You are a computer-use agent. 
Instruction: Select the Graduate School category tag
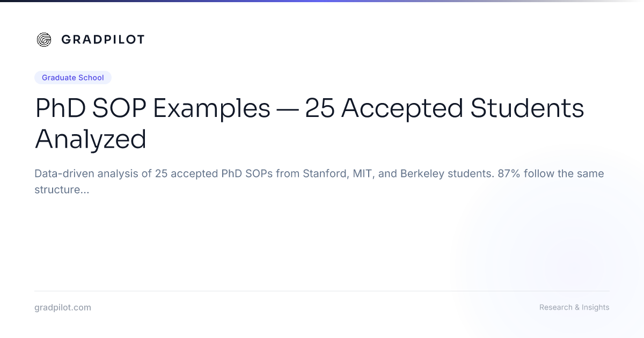pos(73,78)
